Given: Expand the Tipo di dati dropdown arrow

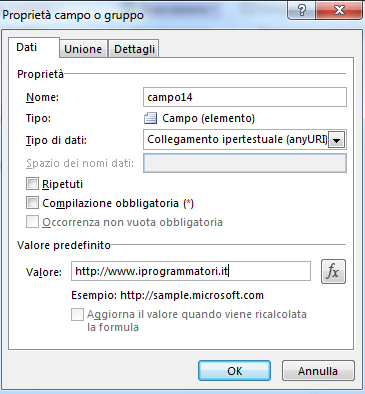Looking at the screenshot, I should [337, 140].
